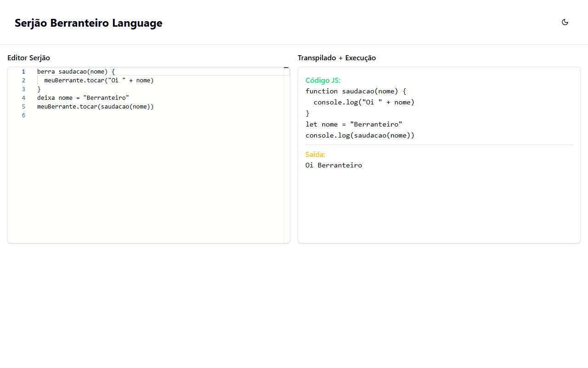
Task: Click the closing brace on editor line 3
Action: click(39, 89)
